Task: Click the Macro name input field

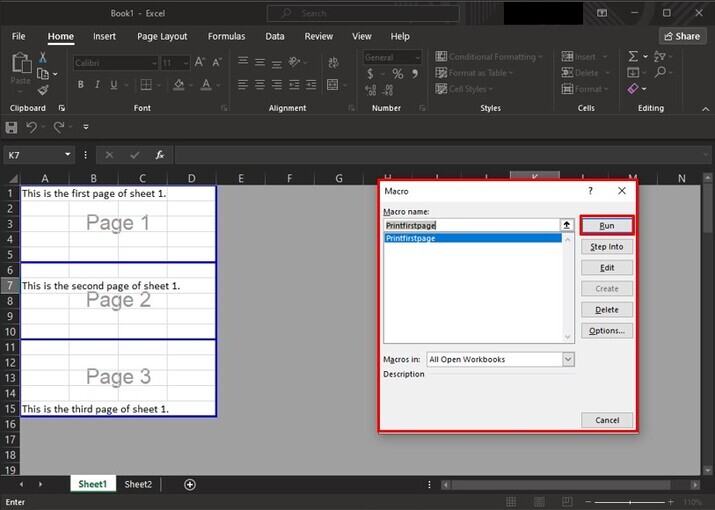Action: pos(470,225)
